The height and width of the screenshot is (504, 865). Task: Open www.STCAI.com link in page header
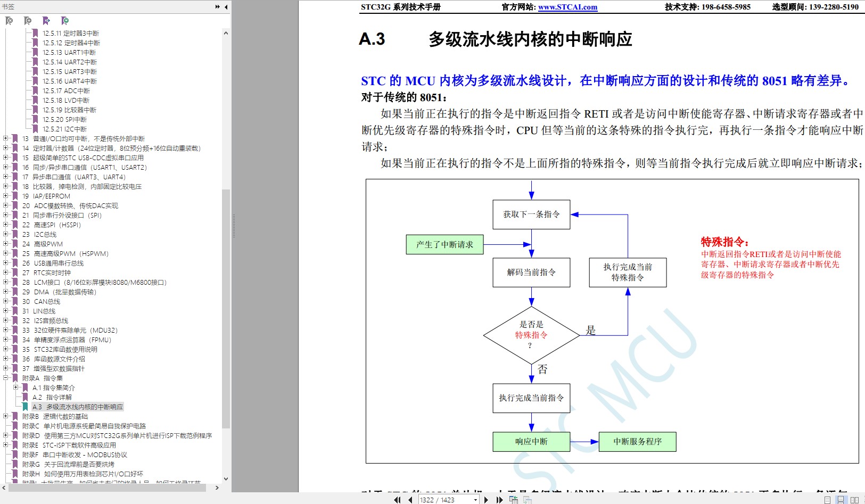click(567, 7)
